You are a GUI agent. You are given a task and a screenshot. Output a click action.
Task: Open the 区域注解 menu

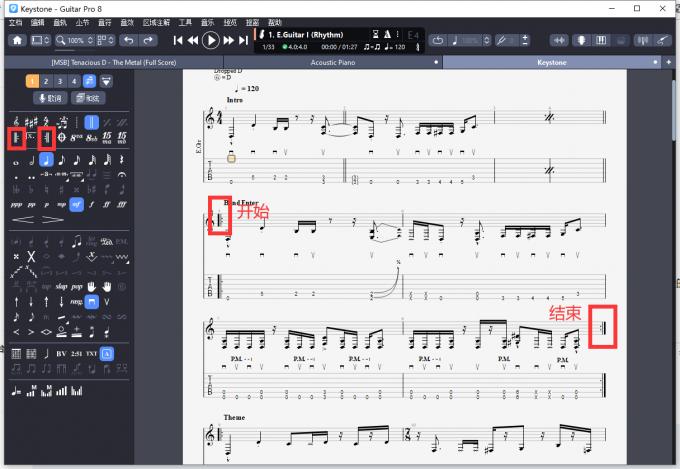click(x=157, y=21)
